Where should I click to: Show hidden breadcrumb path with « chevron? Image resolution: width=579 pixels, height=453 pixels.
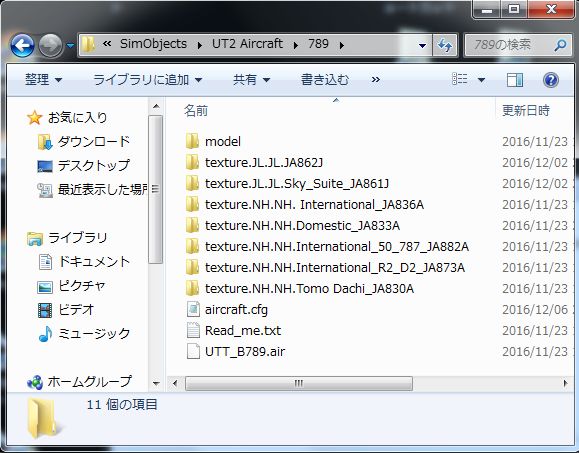(x=107, y=44)
